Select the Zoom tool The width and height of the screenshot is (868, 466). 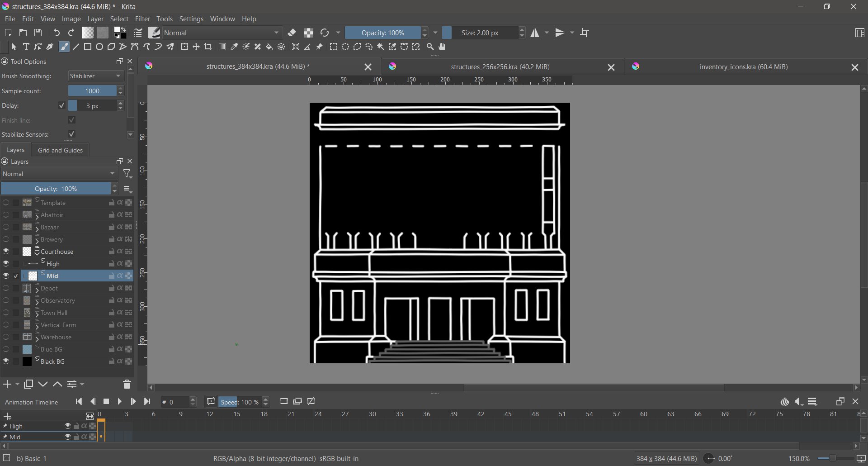point(430,47)
